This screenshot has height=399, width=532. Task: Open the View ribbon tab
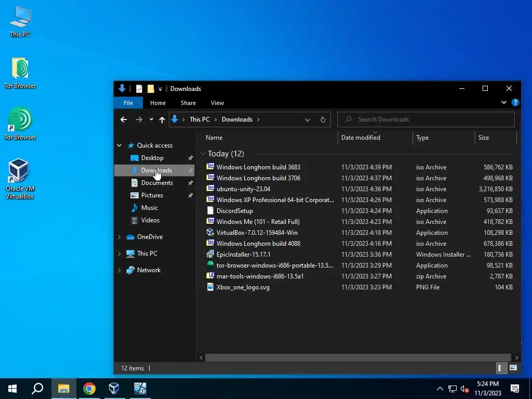point(217,103)
